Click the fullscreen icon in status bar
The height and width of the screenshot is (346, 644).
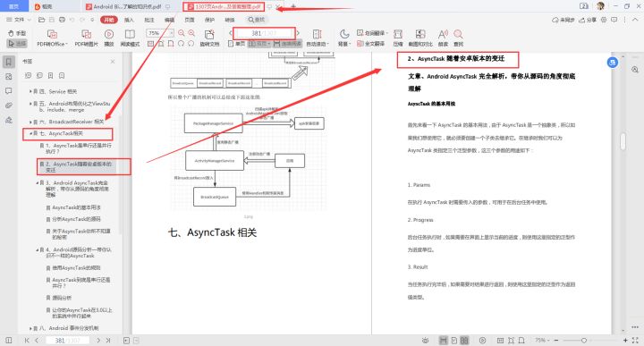pyautogui.click(x=635, y=341)
